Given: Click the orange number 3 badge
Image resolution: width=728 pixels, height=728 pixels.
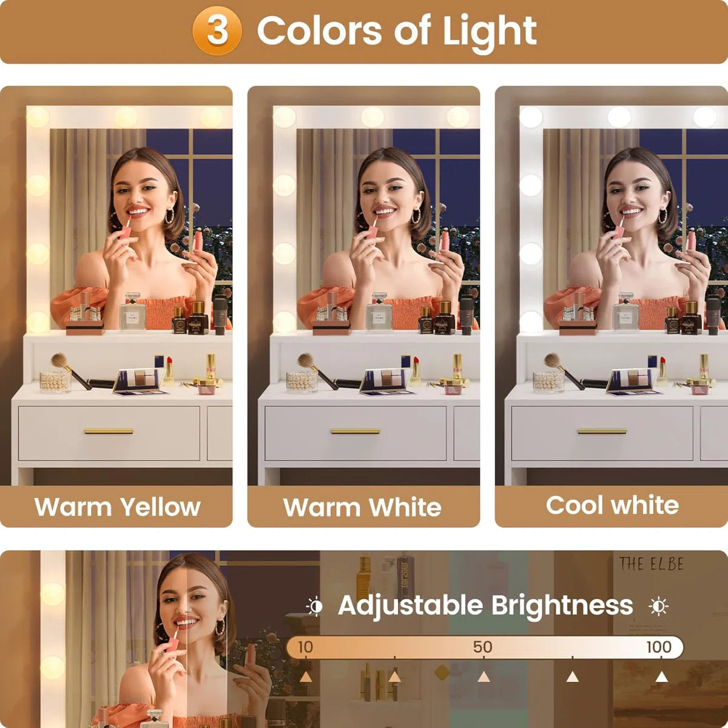Looking at the screenshot, I should coord(217,30).
